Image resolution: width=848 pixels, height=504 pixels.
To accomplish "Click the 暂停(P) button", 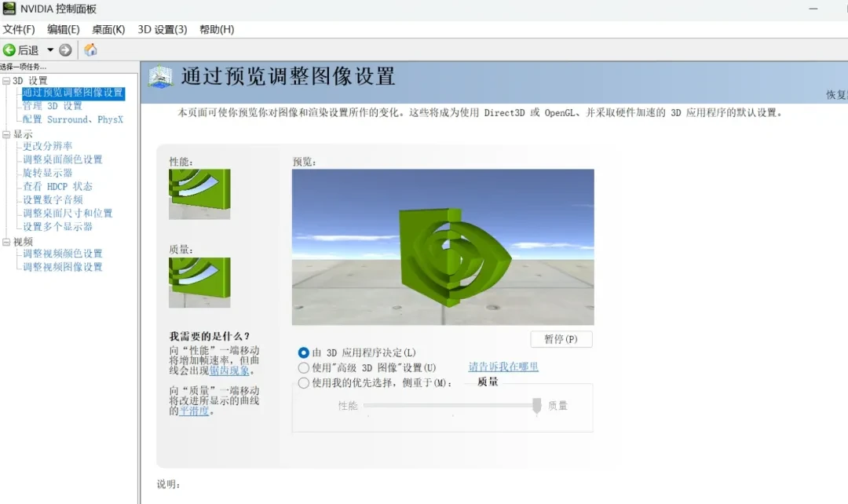I will [x=561, y=339].
